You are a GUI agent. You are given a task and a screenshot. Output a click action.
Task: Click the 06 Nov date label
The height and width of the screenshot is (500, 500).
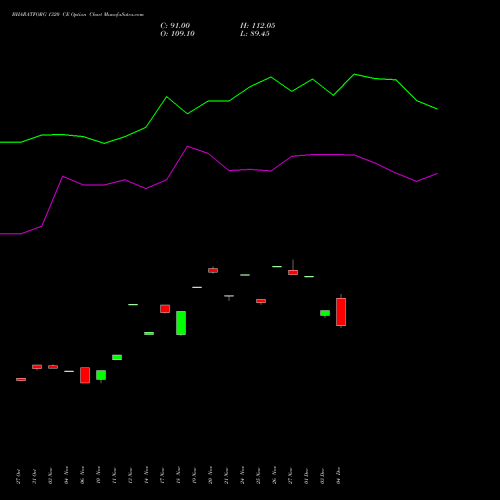[x=82, y=475]
